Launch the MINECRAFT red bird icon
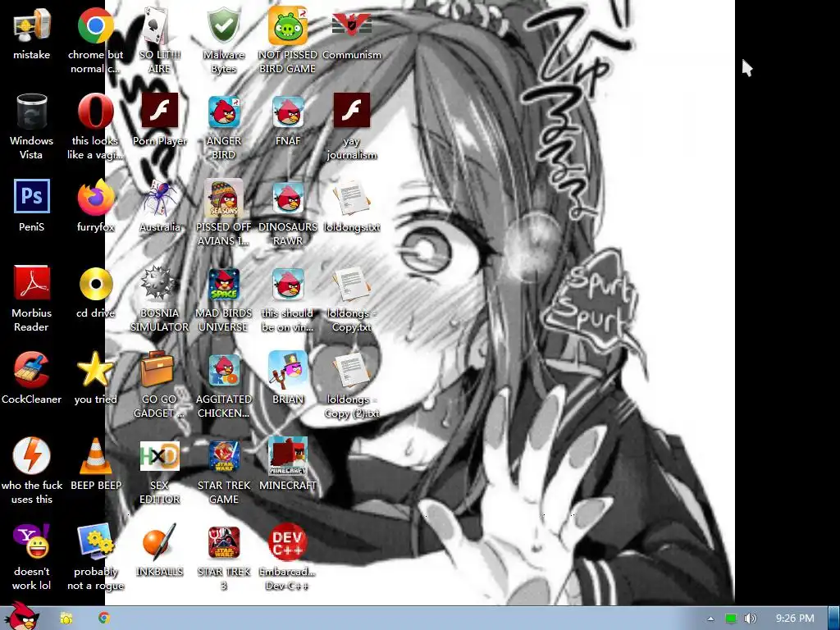 click(288, 456)
